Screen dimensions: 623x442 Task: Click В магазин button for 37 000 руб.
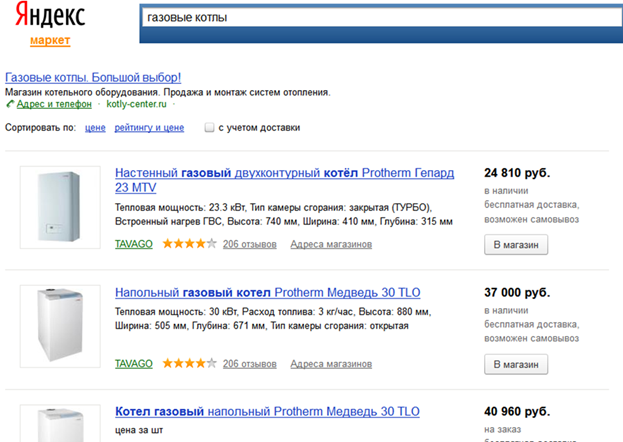click(516, 363)
